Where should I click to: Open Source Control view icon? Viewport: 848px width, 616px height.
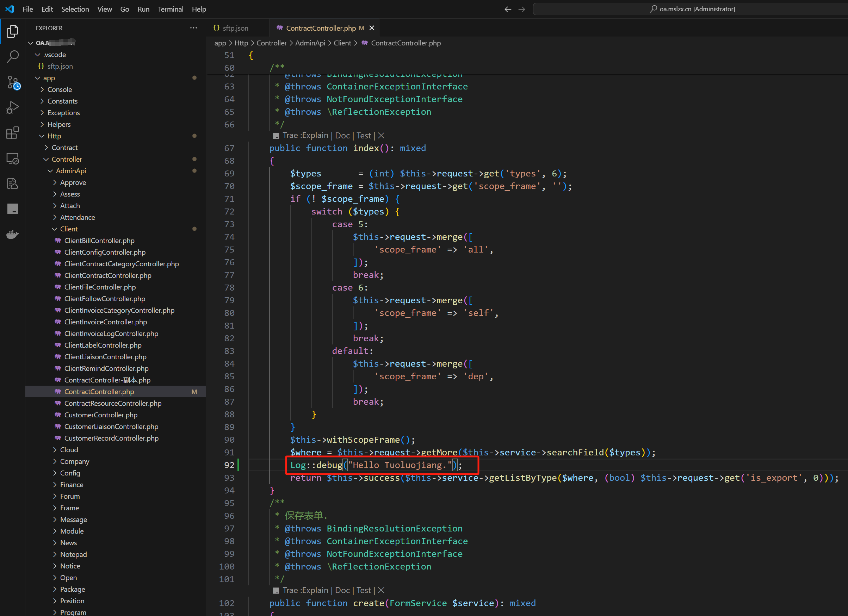(13, 83)
